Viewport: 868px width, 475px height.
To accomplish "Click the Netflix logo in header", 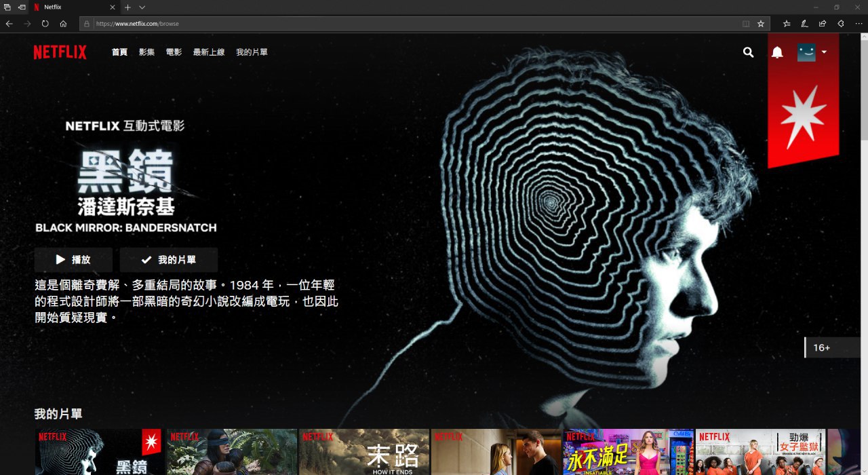I will click(x=60, y=52).
